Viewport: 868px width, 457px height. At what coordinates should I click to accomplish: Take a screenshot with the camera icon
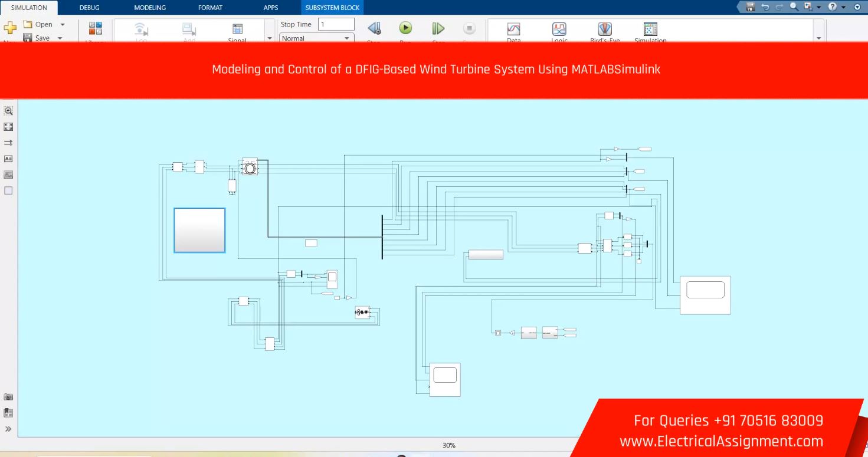pos(8,397)
